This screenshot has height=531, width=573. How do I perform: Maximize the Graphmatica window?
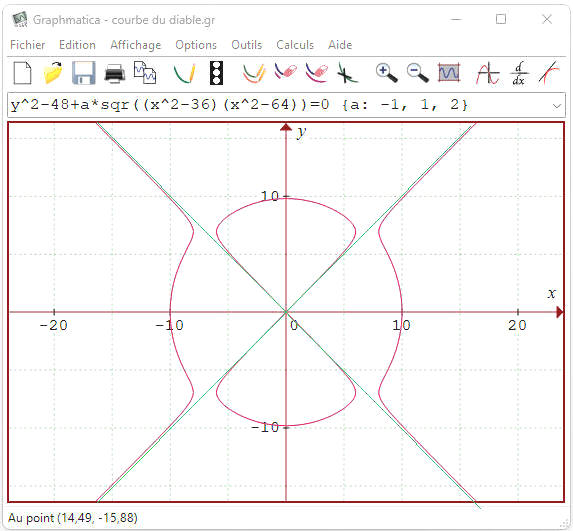501,19
